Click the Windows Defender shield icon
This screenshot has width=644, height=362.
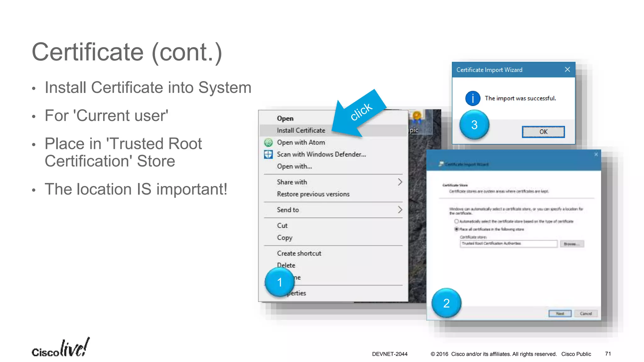(x=268, y=154)
